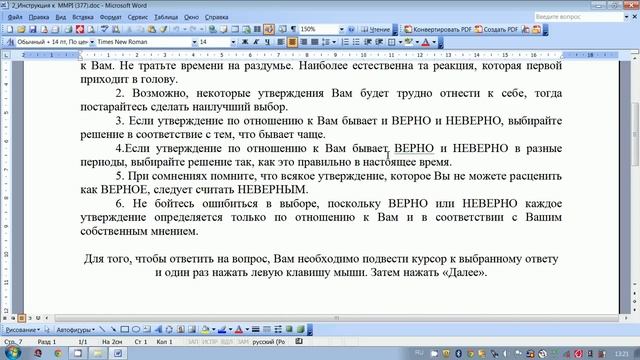Insert a numbered list

coord(345,42)
